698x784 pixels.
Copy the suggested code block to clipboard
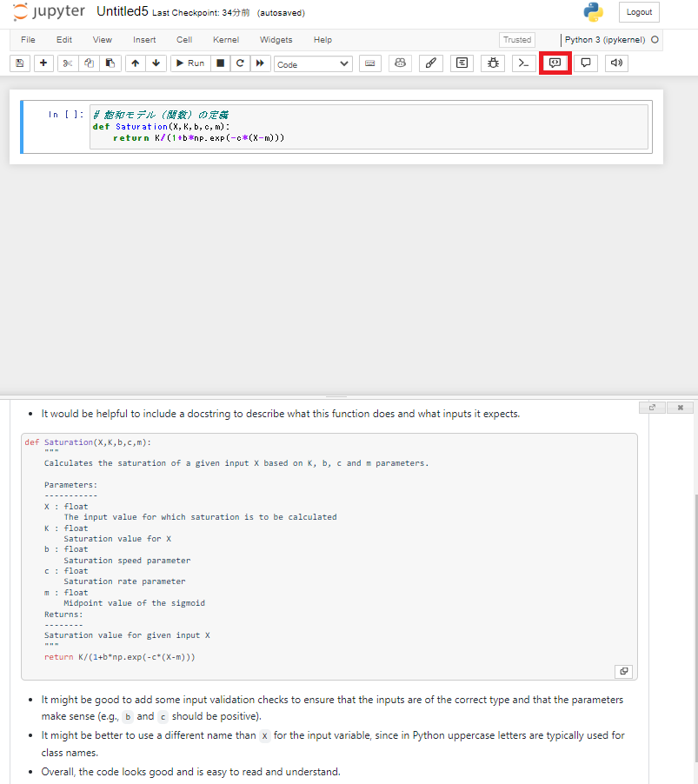(623, 671)
